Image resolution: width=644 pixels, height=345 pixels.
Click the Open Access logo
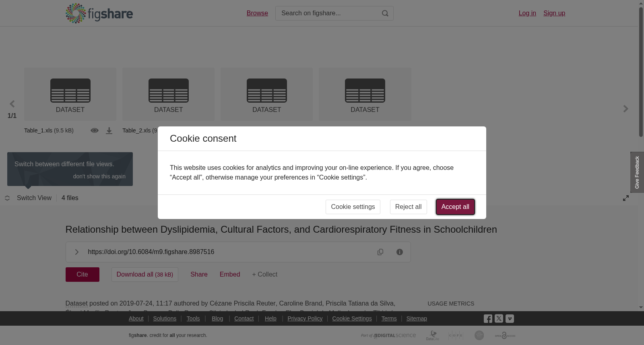point(505,335)
